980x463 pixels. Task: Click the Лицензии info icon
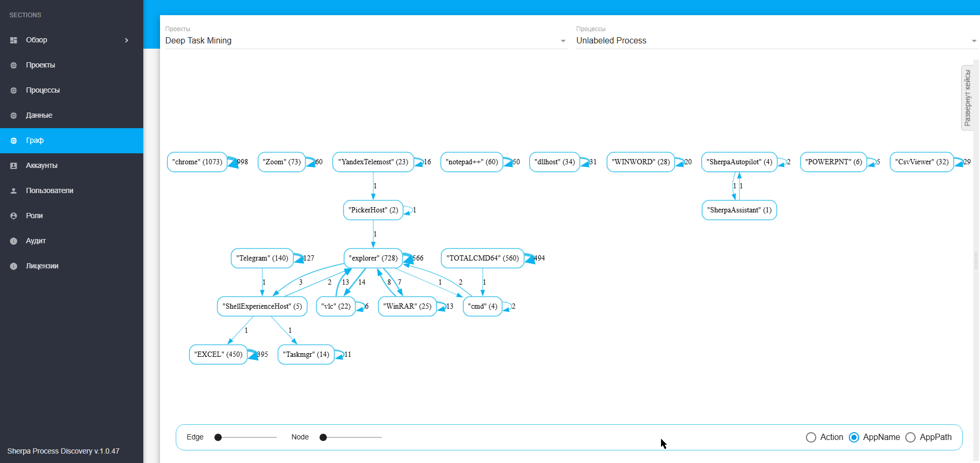pyautogui.click(x=14, y=266)
